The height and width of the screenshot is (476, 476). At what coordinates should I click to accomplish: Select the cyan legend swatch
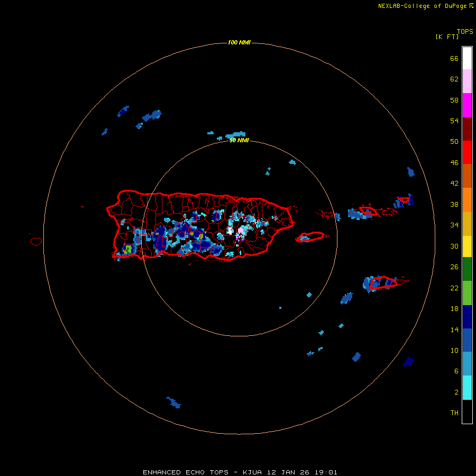pos(467,388)
